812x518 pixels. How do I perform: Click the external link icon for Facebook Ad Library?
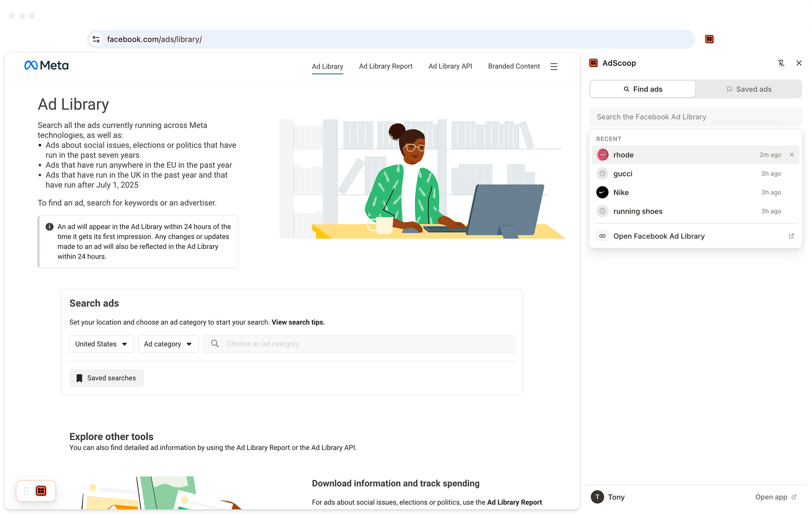pos(791,236)
